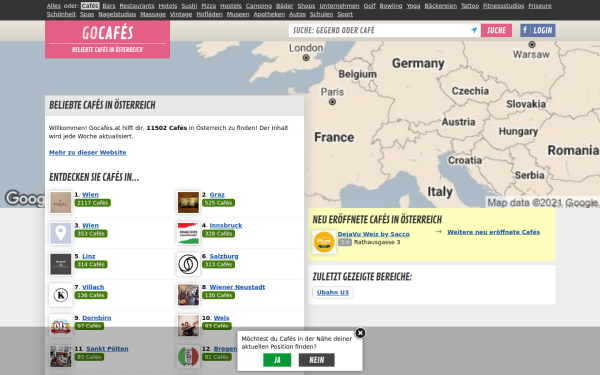Screen dimensions: 600x375
Task: Switch to the 'Schönheit' category
Action: tap(61, 14)
